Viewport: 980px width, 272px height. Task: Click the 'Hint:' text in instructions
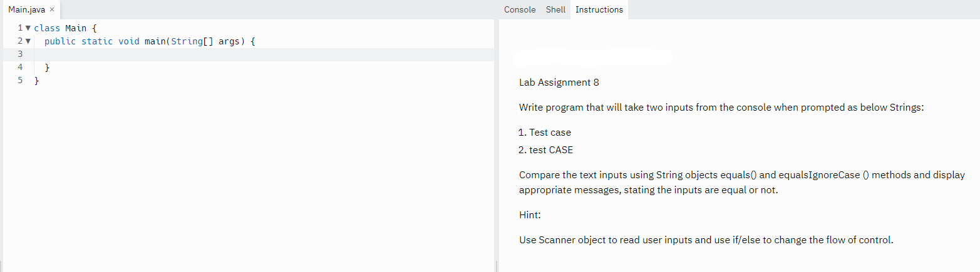[x=530, y=215]
